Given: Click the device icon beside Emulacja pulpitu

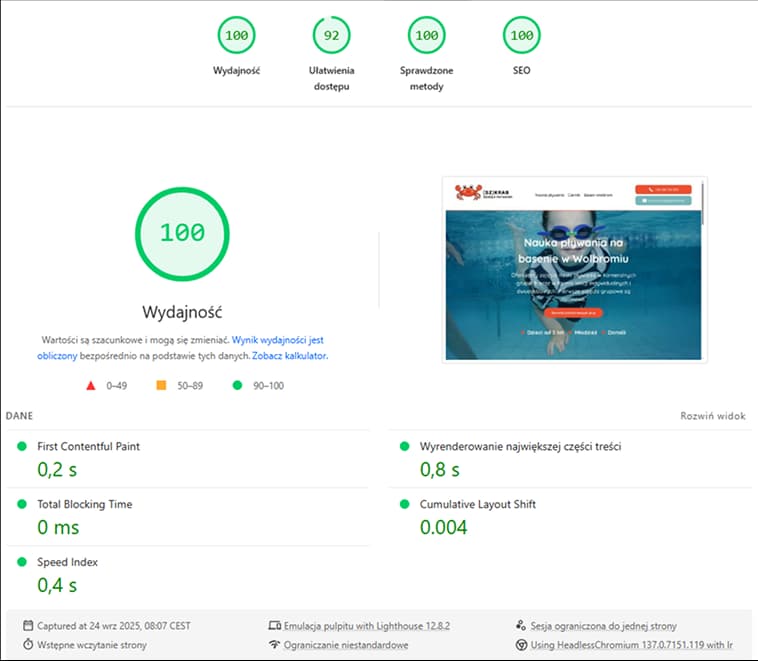Looking at the screenshot, I should click(274, 625).
